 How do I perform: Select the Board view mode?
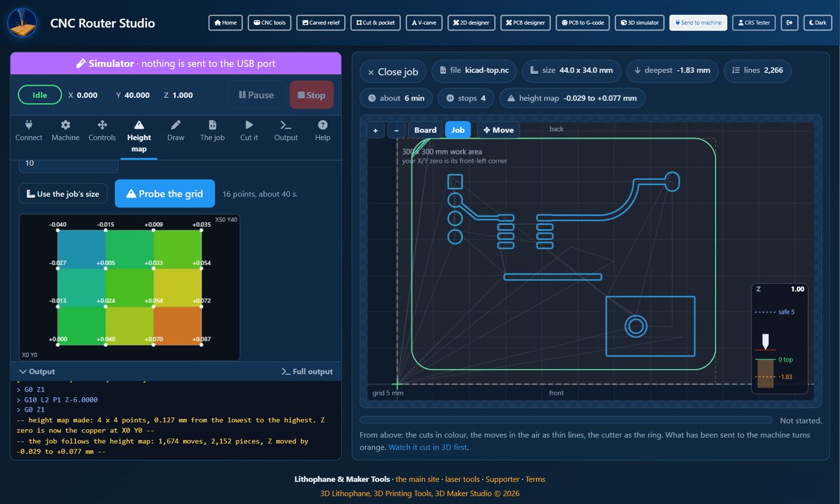[x=425, y=130]
